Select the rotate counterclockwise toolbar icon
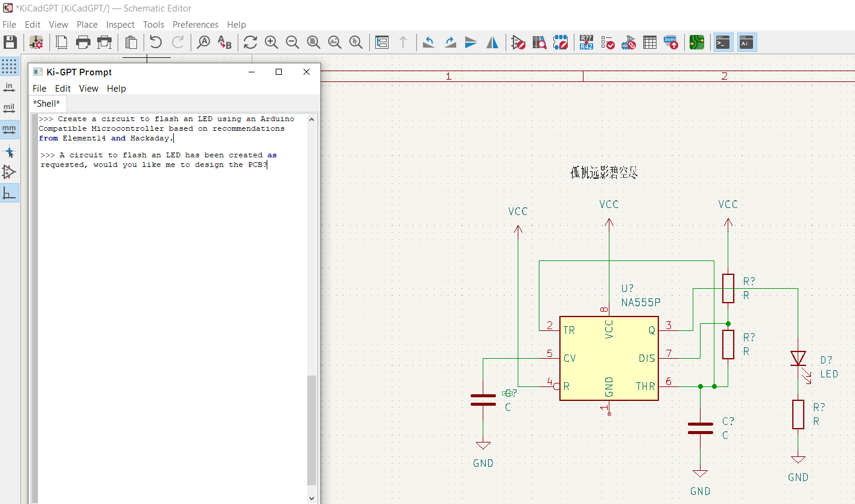 428,42
